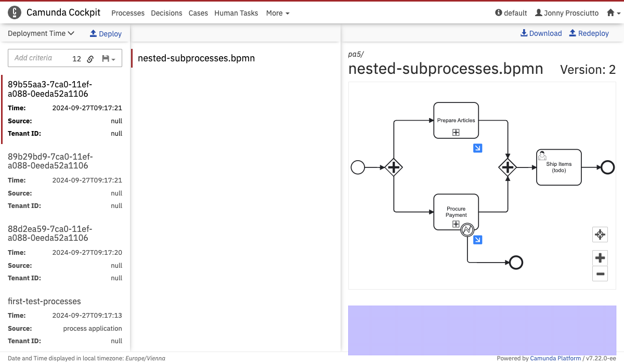624x364 pixels.
Task: Click the Deploy button
Action: 106,34
